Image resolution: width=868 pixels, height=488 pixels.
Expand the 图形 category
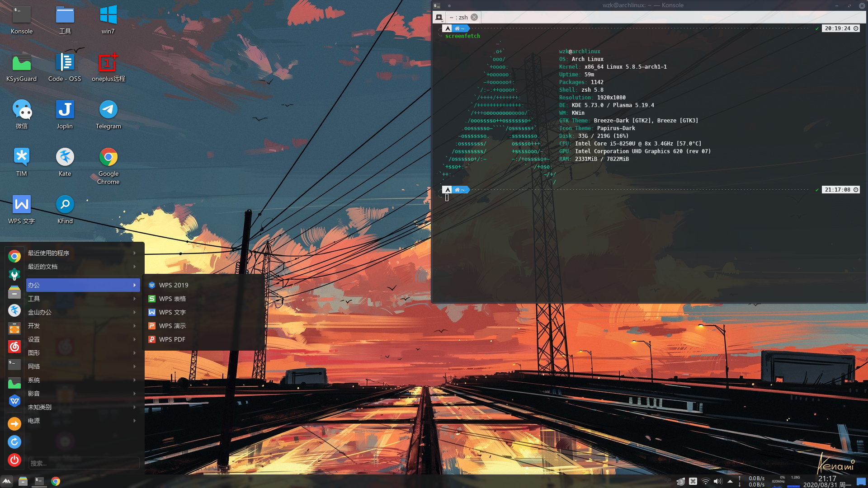click(83, 353)
